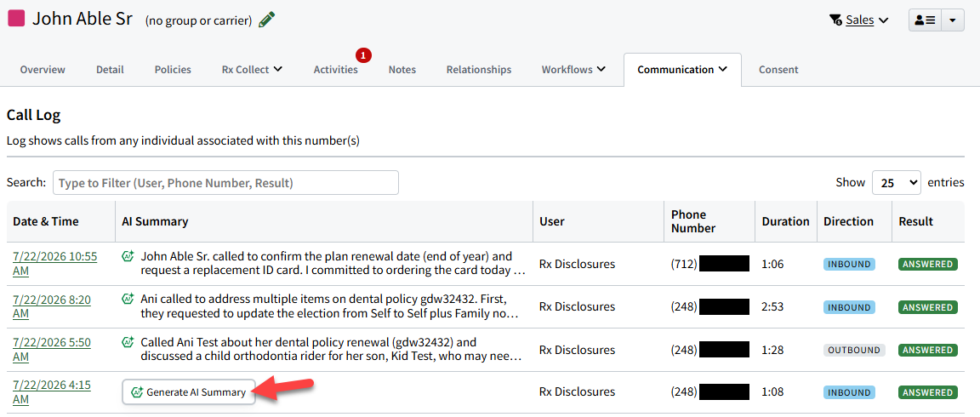Click the red notification badge on Activities

click(x=364, y=55)
